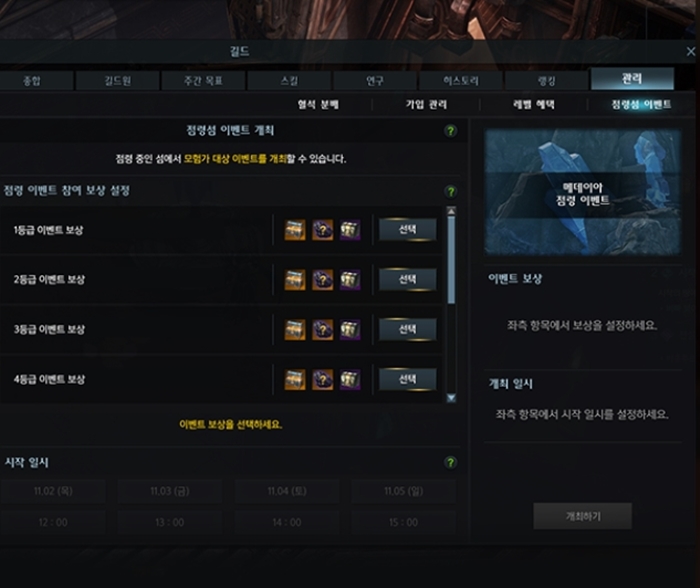Screen dimensions: 700x588
Task: Click scroll-up arrow of reward list
Action: tap(451, 211)
